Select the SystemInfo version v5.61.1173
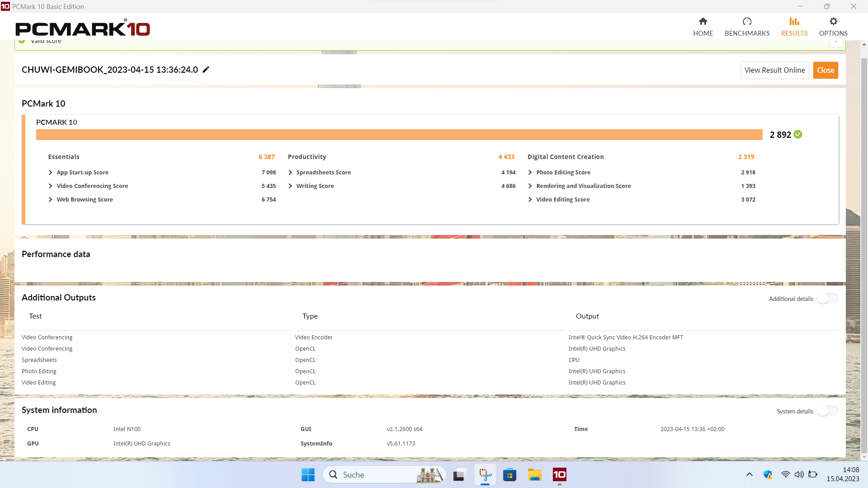The width and height of the screenshot is (868, 488). (401, 444)
